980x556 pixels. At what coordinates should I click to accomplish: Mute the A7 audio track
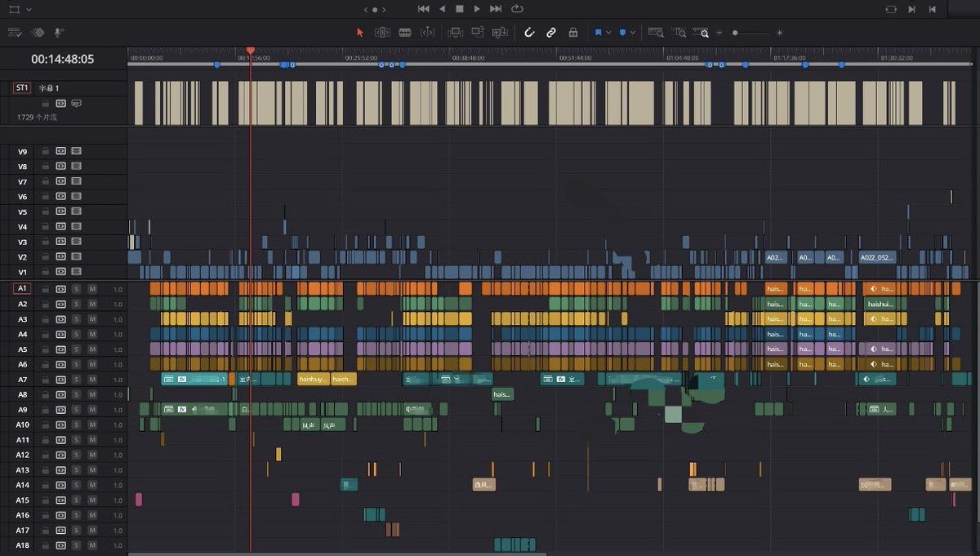tap(92, 380)
